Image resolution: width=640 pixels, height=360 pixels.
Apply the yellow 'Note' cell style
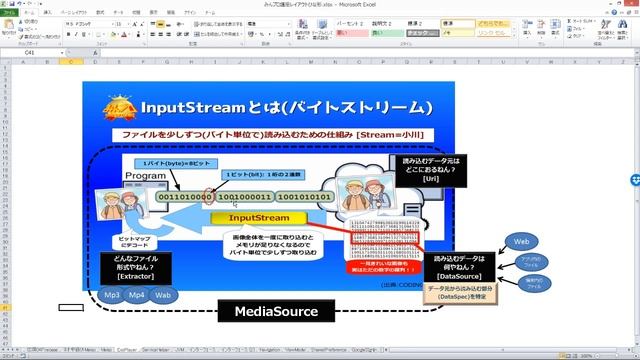458,33
